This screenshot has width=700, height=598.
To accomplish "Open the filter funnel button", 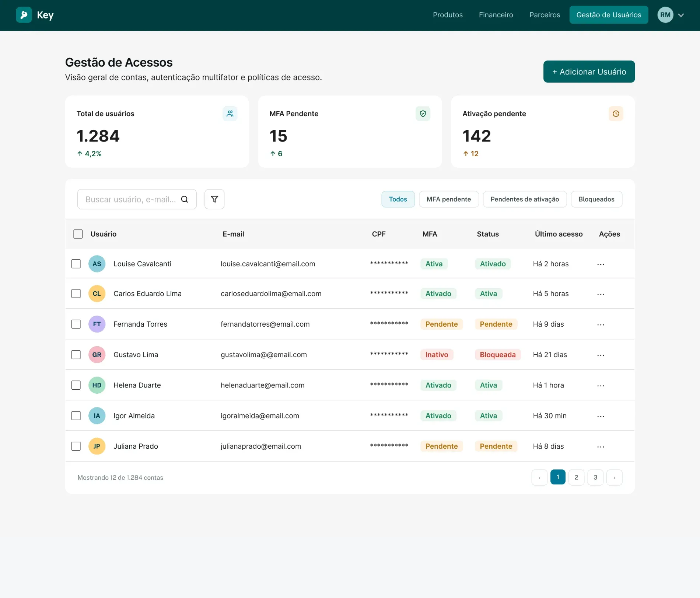I will [x=214, y=199].
